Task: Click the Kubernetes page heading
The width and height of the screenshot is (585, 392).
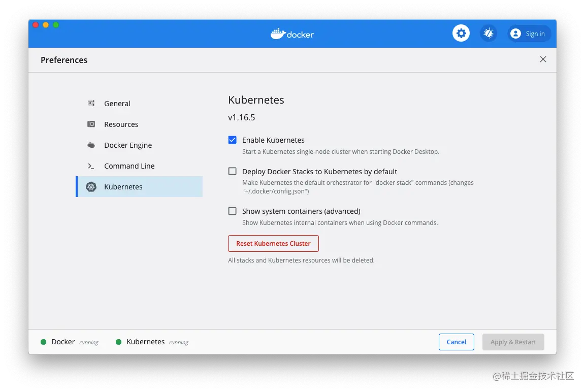Action: [256, 100]
